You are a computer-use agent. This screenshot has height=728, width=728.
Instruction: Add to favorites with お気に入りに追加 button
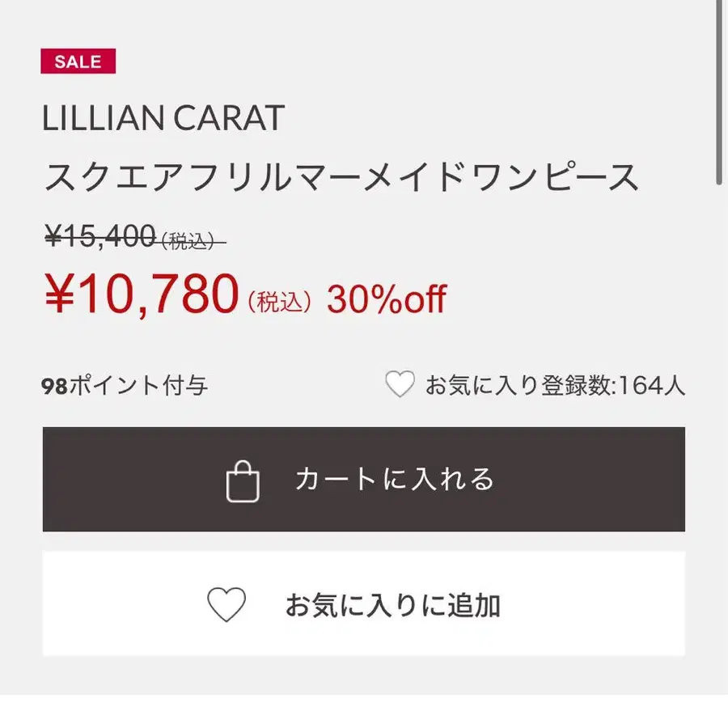click(363, 603)
